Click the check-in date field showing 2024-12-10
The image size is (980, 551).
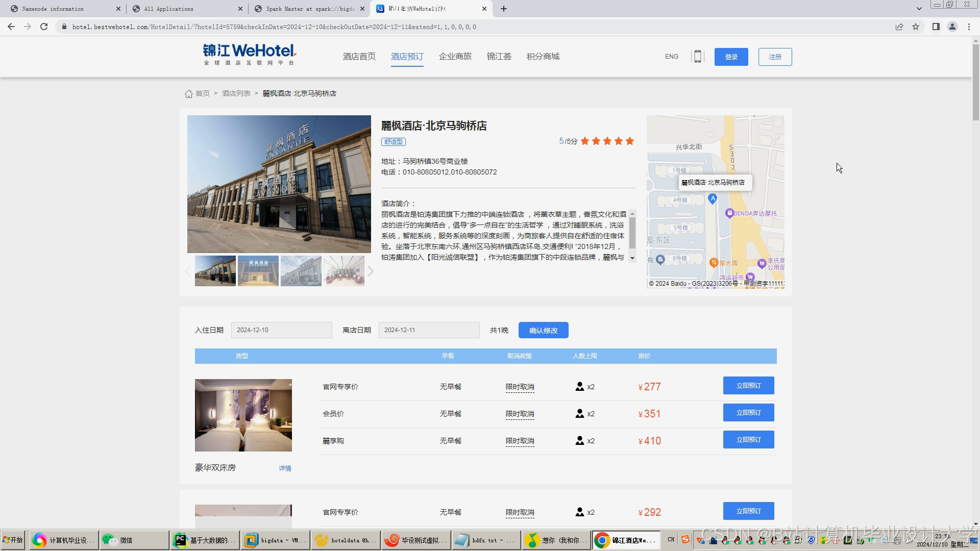point(281,330)
